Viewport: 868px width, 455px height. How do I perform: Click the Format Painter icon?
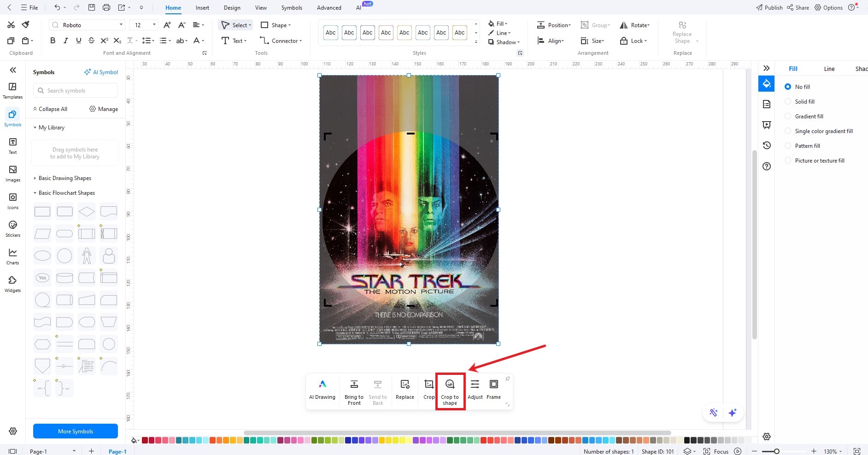click(26, 25)
